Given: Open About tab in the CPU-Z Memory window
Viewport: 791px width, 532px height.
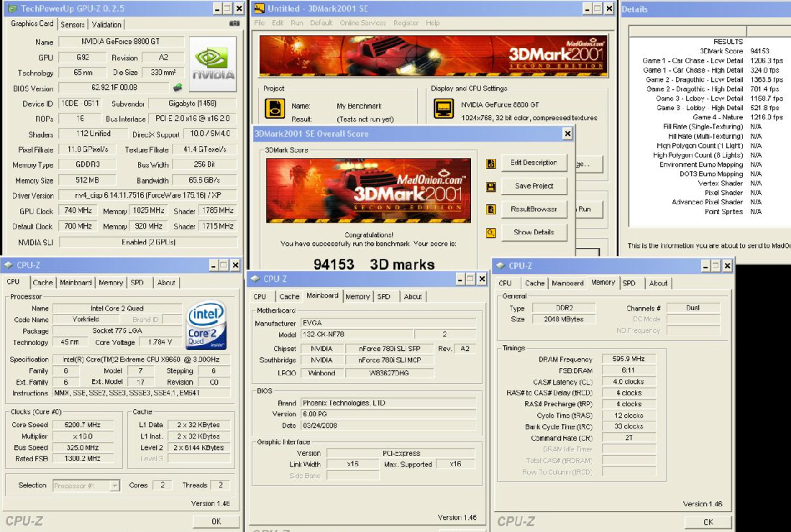Looking at the screenshot, I should click(x=658, y=283).
